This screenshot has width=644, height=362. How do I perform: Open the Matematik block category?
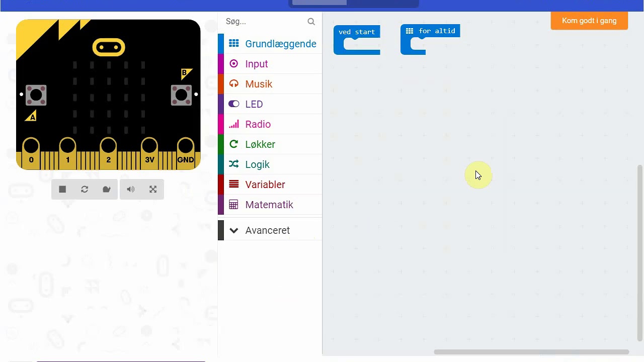(270, 205)
